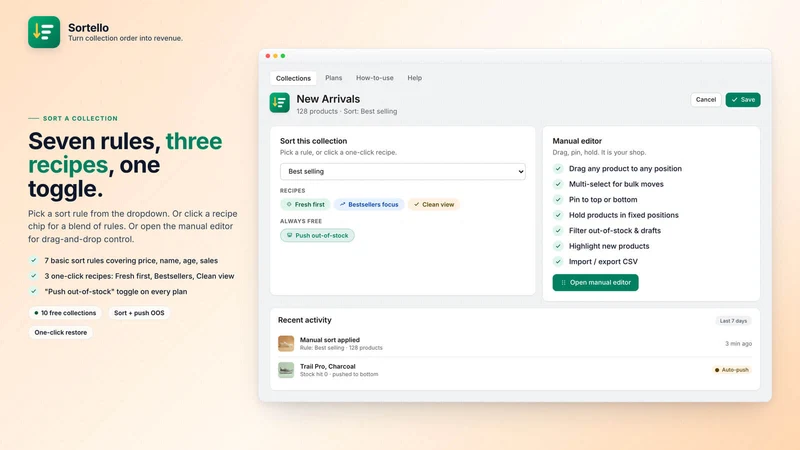Screen dimensions: 800x450
Task: Click checkmark beside Highlight new products
Action: pyautogui.click(x=558, y=246)
